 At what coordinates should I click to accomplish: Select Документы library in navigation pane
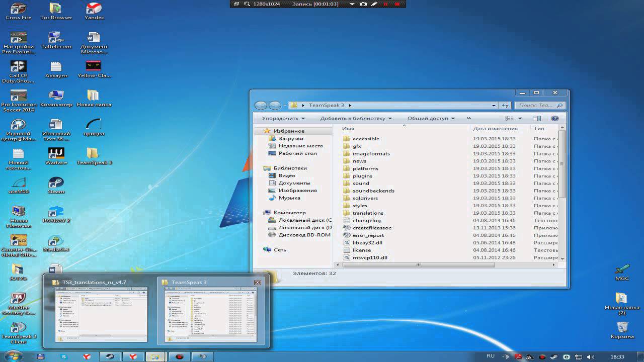294,183
